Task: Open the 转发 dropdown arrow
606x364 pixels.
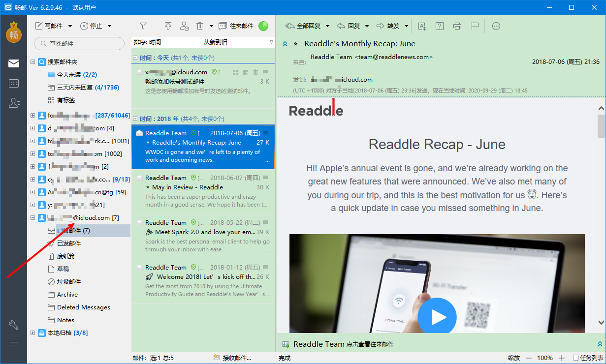Action: pos(407,26)
